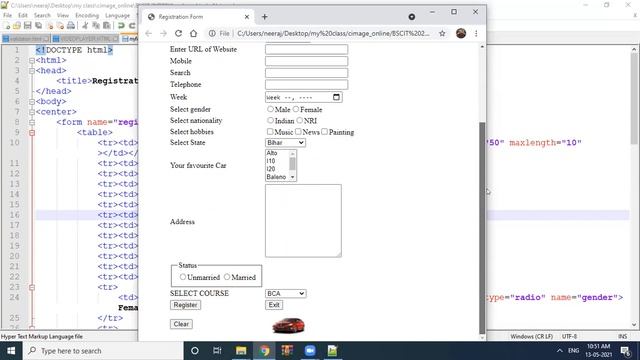
Task: Click the green Undo arrow in Notepad++
Action: tap(121, 26)
